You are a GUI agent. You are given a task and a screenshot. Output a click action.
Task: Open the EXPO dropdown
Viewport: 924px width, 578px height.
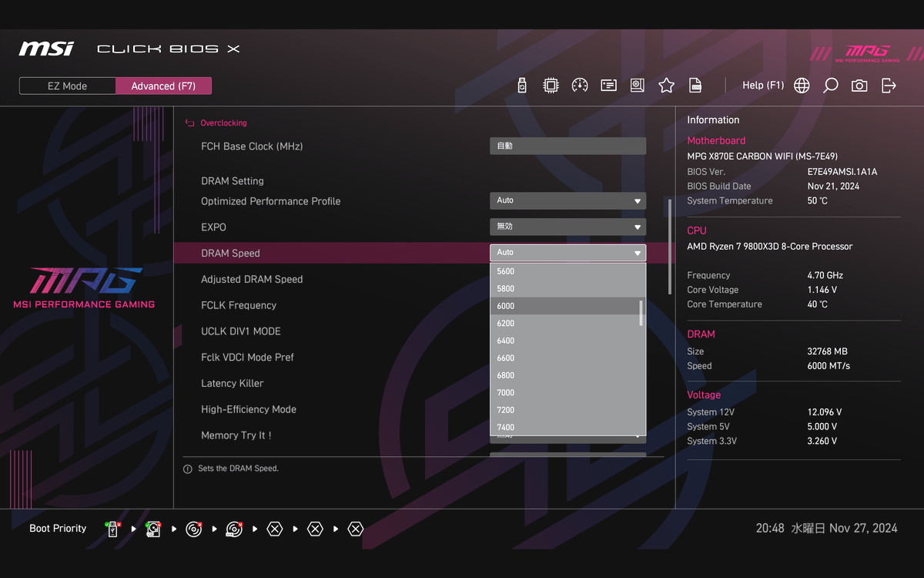567,227
